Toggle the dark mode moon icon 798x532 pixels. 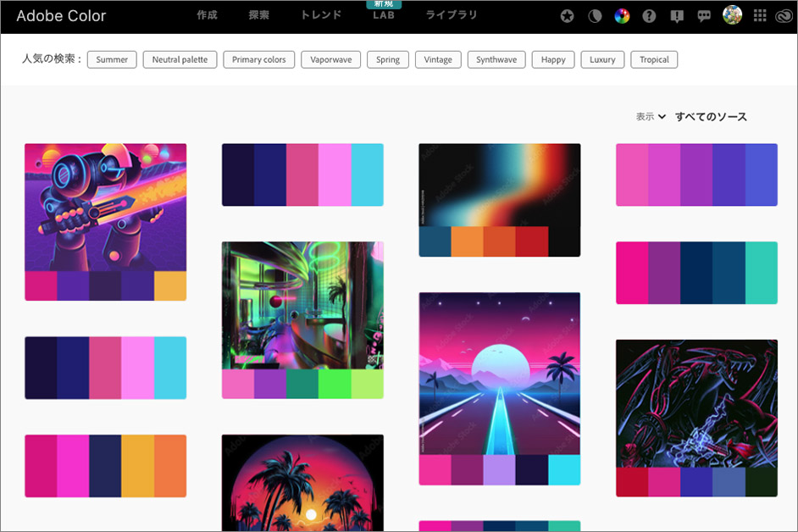(595, 16)
